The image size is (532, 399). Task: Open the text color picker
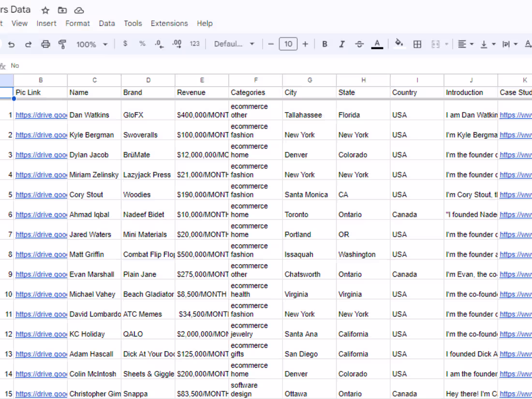pyautogui.click(x=377, y=44)
